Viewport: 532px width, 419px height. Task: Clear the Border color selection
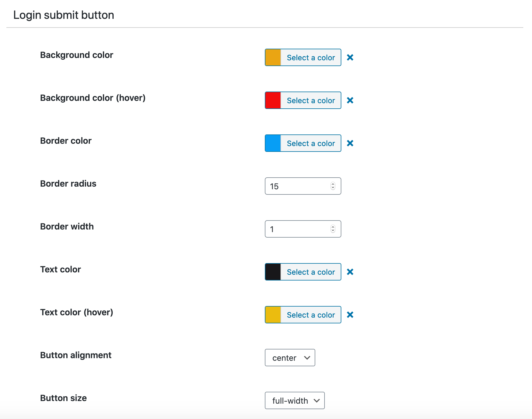[350, 143]
